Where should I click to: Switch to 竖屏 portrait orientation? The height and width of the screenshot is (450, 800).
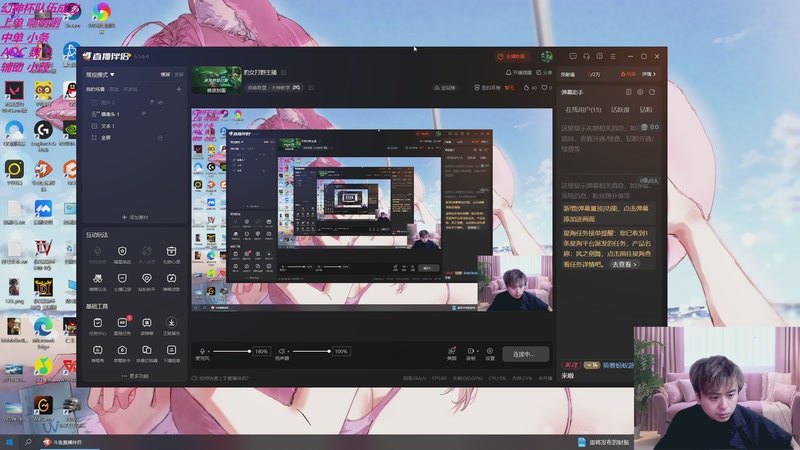coord(179,74)
